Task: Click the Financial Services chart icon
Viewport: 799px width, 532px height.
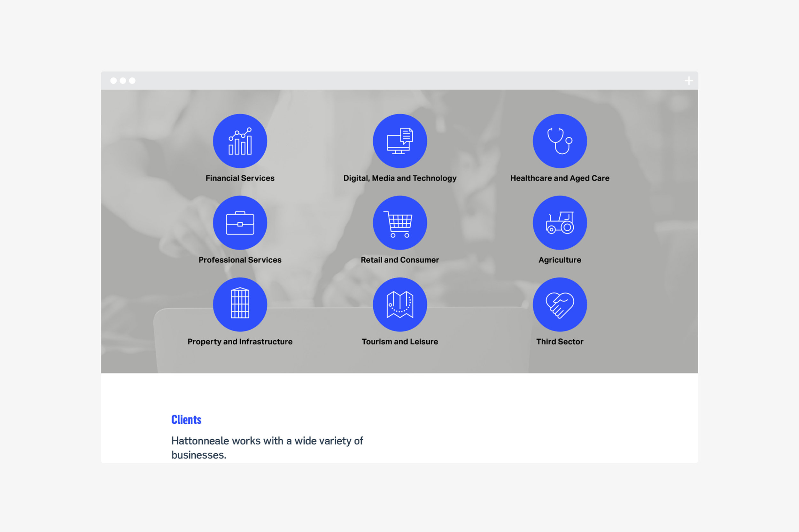Action: pos(240,141)
